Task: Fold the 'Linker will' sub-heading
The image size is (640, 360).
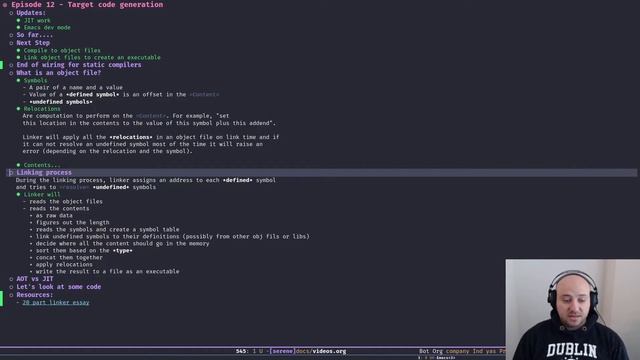Action: pos(42,194)
